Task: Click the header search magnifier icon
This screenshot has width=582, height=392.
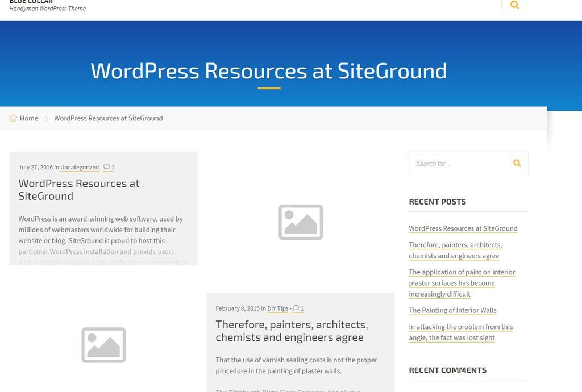Action: coord(514,5)
